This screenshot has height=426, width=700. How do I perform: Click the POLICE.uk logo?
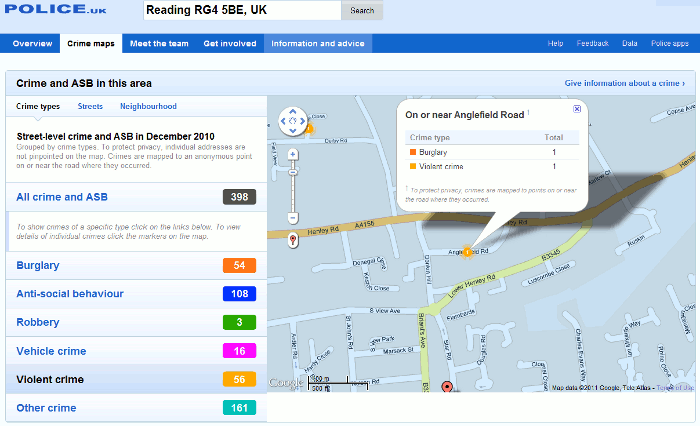(56, 9)
